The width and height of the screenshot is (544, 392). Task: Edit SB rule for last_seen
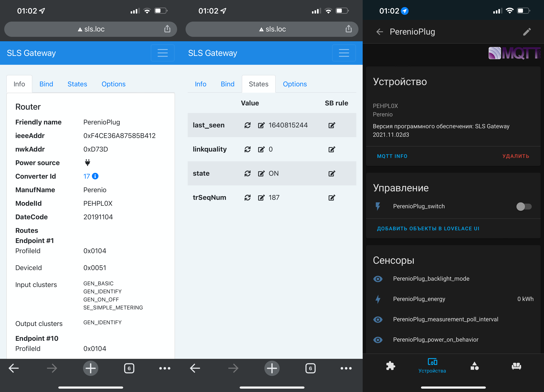tap(332, 125)
